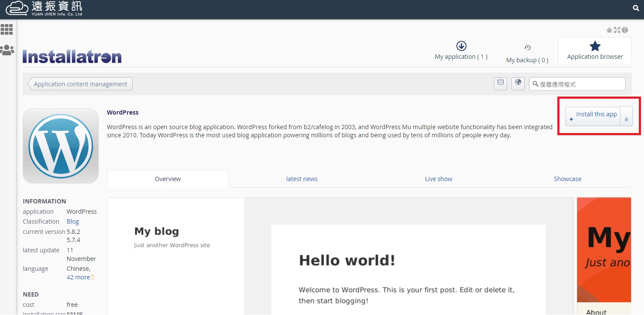
Task: Toggle fullscreen with the expand arrows icon
Action: pyautogui.click(x=617, y=30)
